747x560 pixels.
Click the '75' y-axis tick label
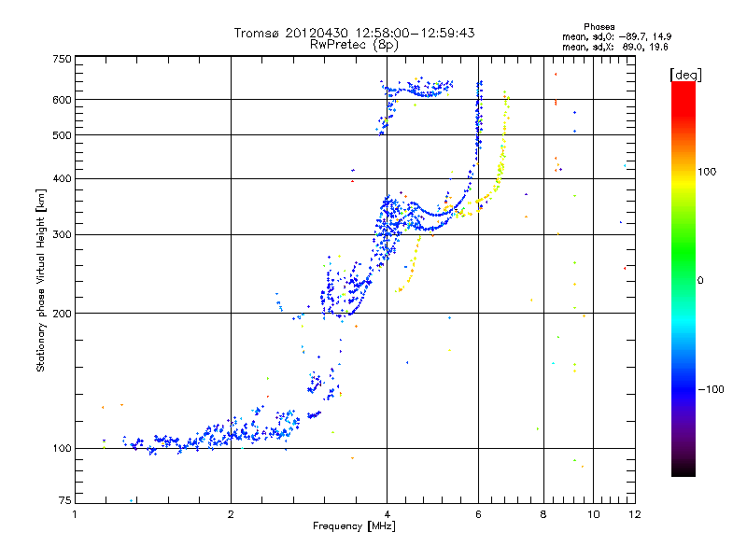coord(65,500)
